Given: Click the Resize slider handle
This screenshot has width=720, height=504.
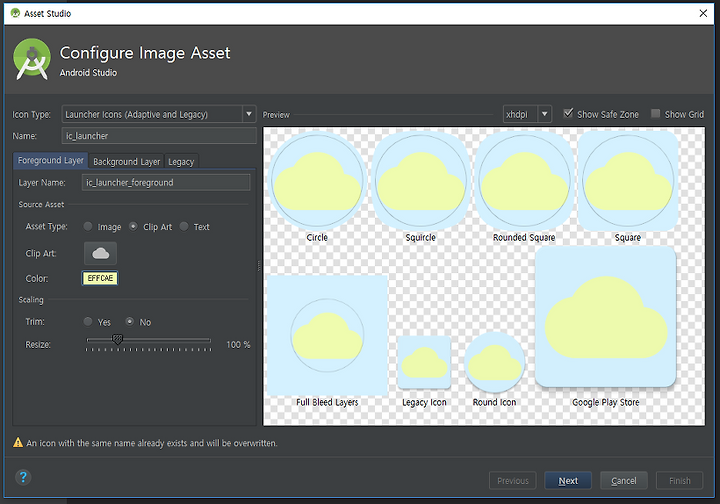Looking at the screenshot, I should click(118, 339).
